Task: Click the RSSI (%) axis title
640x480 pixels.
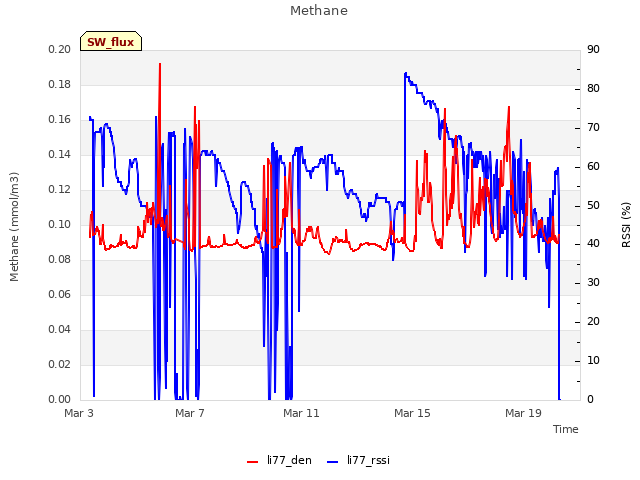Action: [626, 225]
